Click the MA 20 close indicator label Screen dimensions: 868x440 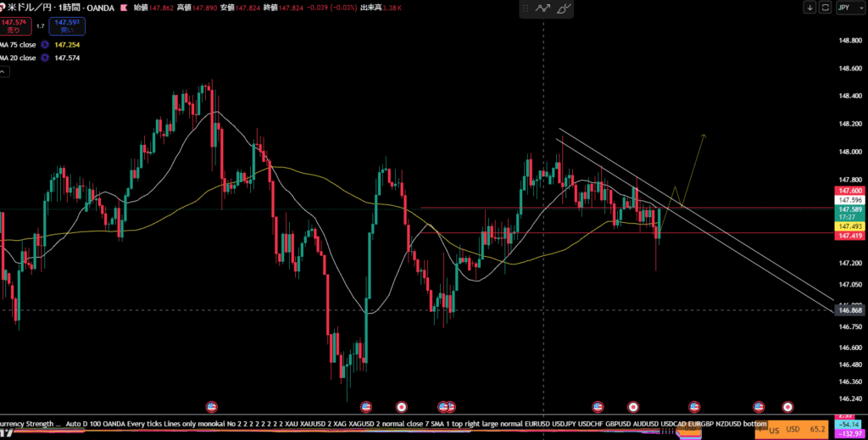click(x=17, y=58)
